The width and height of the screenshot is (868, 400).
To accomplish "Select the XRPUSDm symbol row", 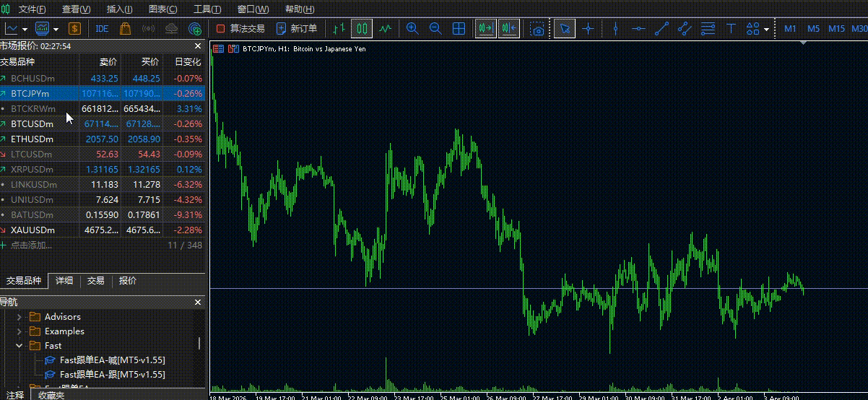I will [x=103, y=170].
